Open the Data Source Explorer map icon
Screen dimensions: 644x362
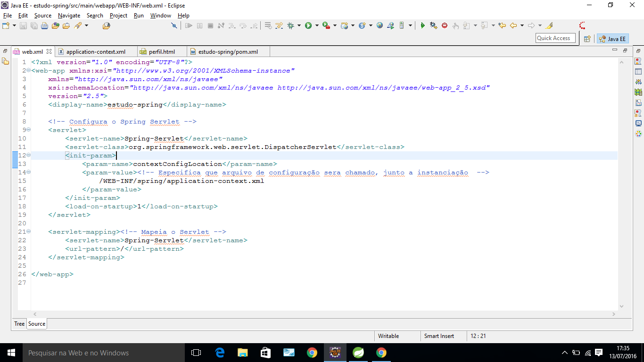[x=638, y=92]
